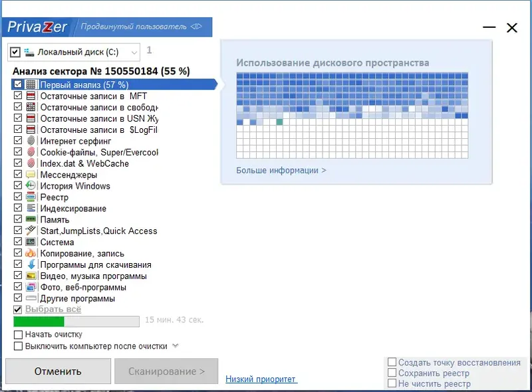Click the 15 мин. 43 сек. remaining time
This screenshot has height=392, width=532.
[x=174, y=320]
